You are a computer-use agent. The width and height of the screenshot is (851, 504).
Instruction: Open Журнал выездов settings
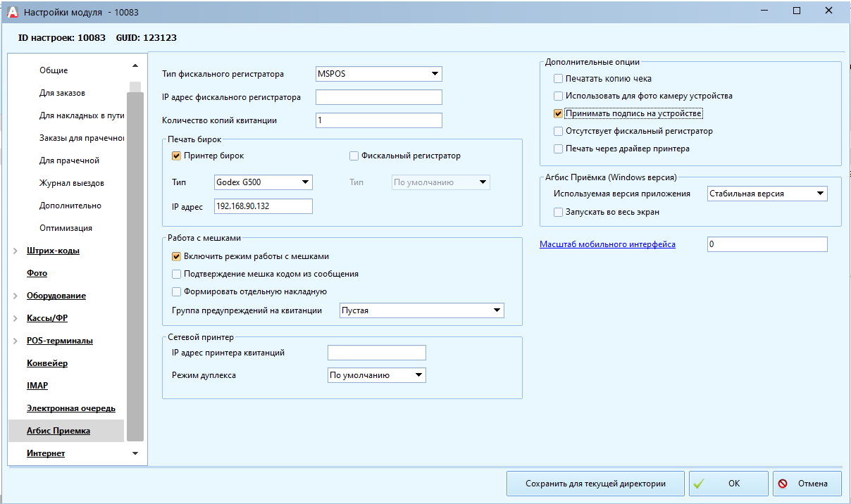click(x=72, y=183)
